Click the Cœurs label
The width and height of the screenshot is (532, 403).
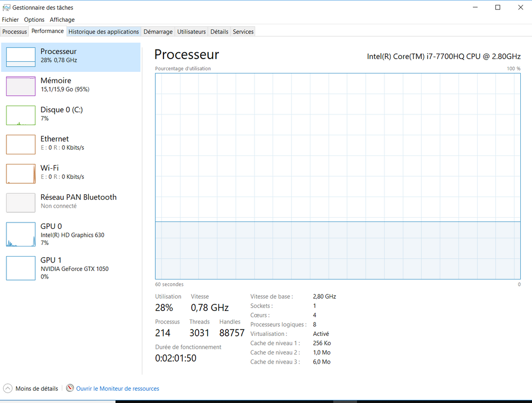point(260,315)
